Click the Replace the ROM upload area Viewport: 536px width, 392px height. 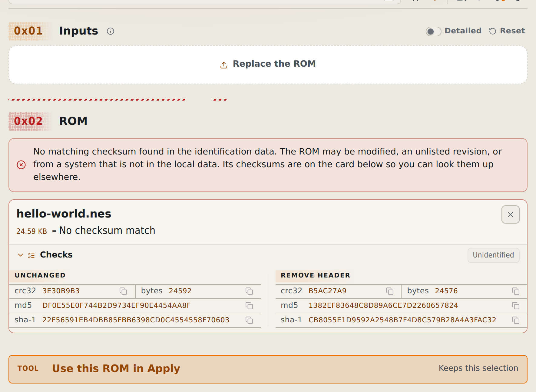[268, 65]
